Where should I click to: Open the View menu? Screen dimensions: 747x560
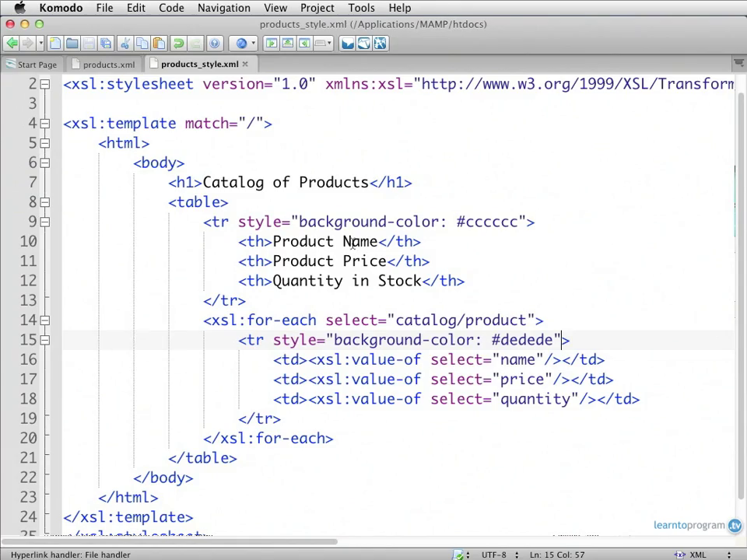275,8
